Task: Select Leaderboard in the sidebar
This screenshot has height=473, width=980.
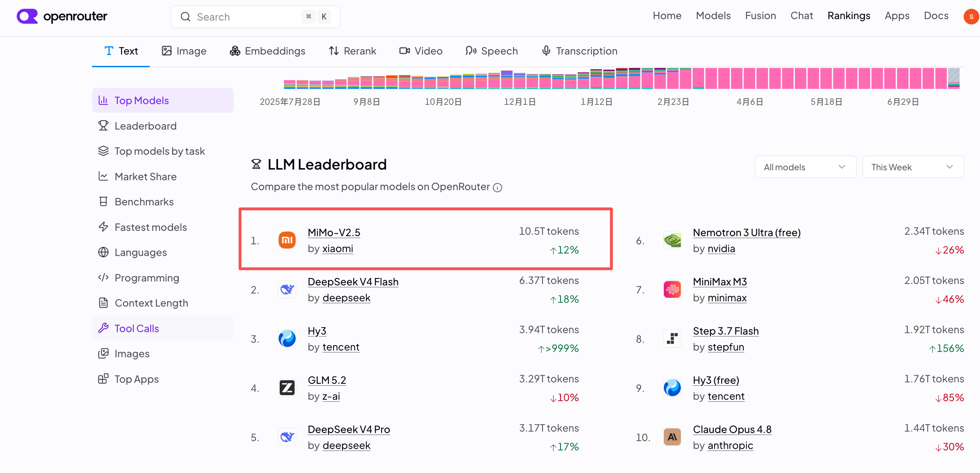Action: [x=163, y=126]
